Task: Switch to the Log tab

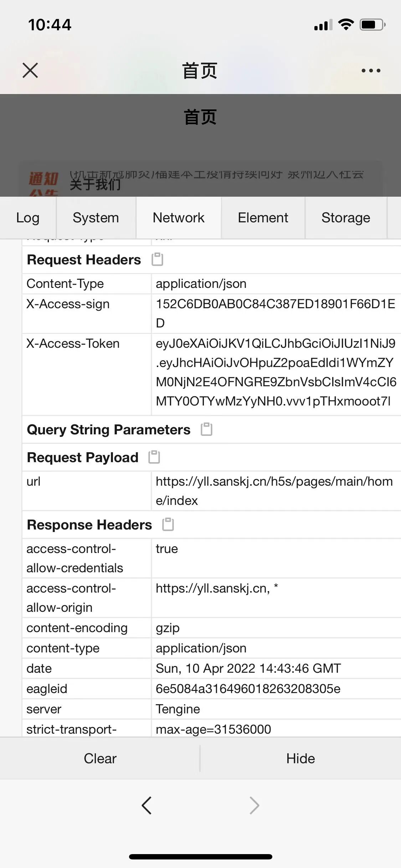Action: click(28, 218)
